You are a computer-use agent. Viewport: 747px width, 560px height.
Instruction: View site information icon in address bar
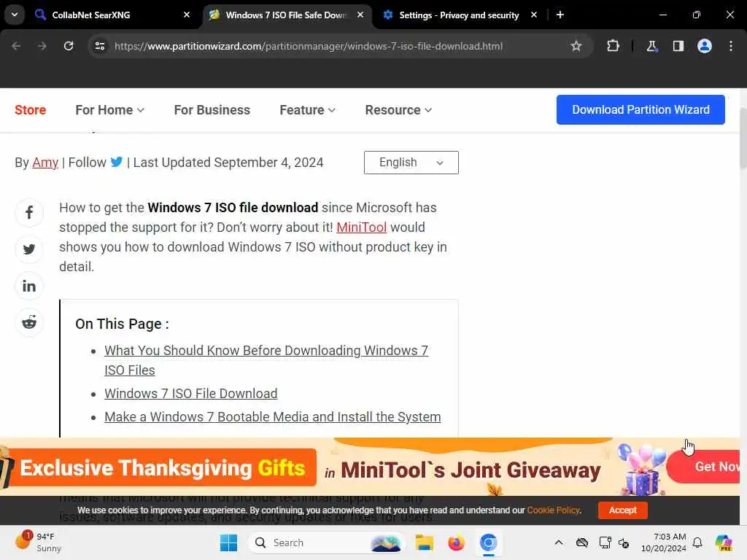pos(99,46)
